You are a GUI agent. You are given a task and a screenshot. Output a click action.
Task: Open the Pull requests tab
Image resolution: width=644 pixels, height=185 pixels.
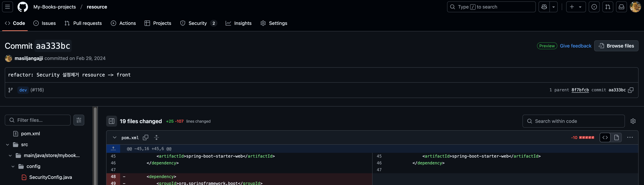pyautogui.click(x=83, y=23)
